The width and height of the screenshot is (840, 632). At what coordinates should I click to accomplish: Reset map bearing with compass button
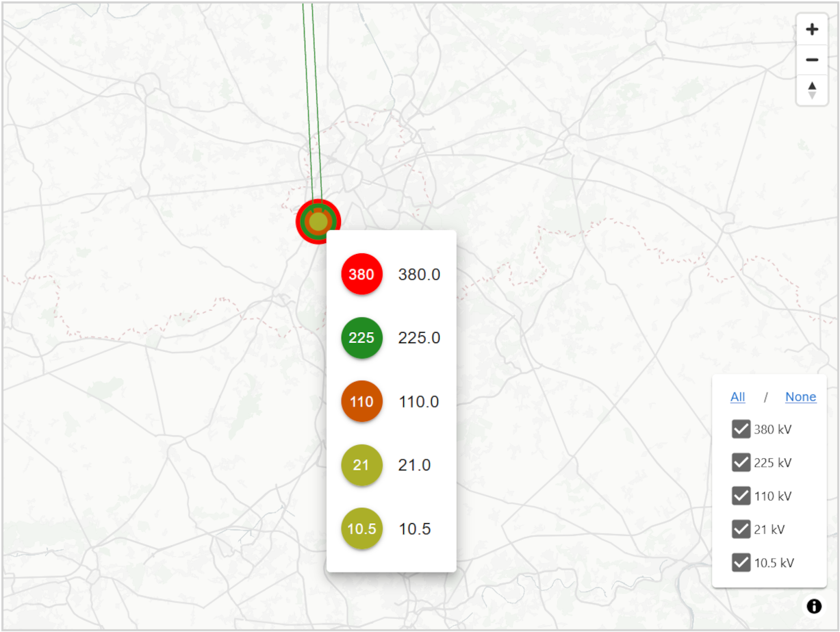(x=812, y=90)
